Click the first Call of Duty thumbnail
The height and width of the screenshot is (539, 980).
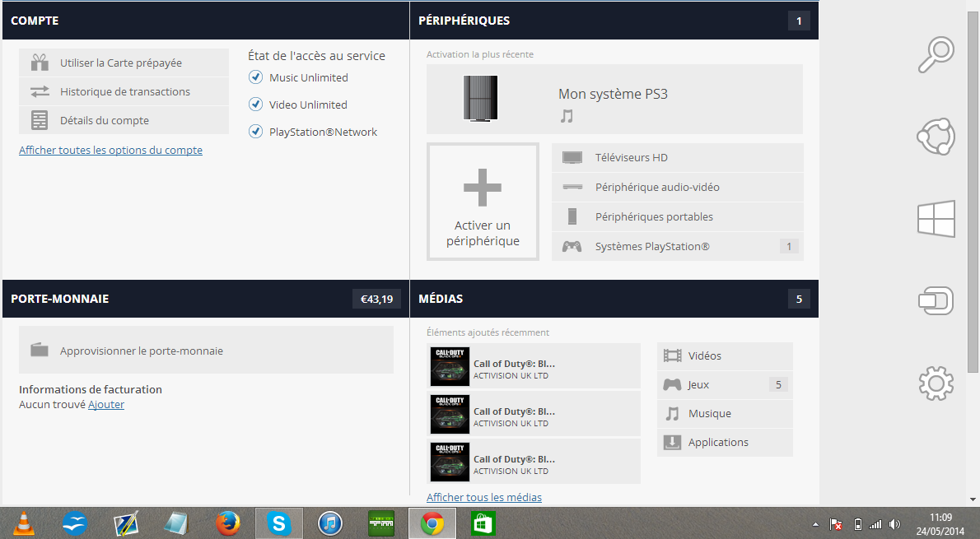(450, 367)
